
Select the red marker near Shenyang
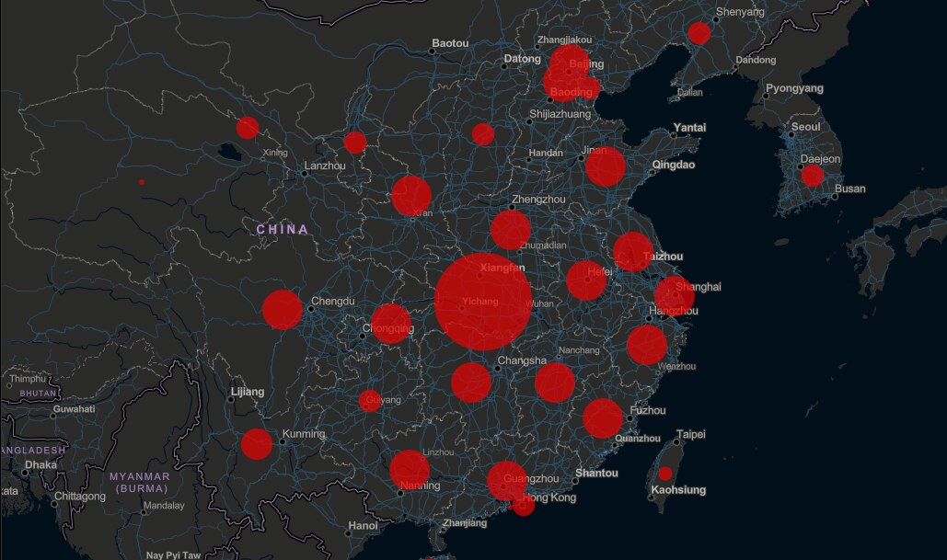pos(699,33)
